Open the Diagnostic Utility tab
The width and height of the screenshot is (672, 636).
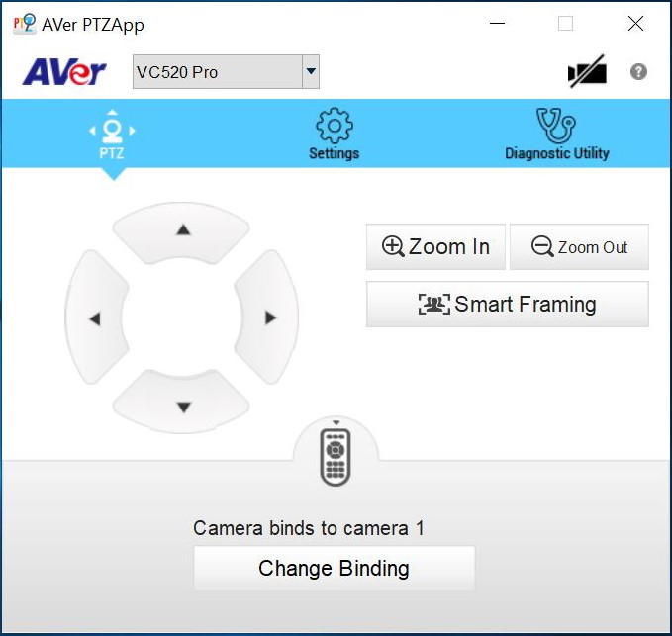pyautogui.click(x=557, y=135)
